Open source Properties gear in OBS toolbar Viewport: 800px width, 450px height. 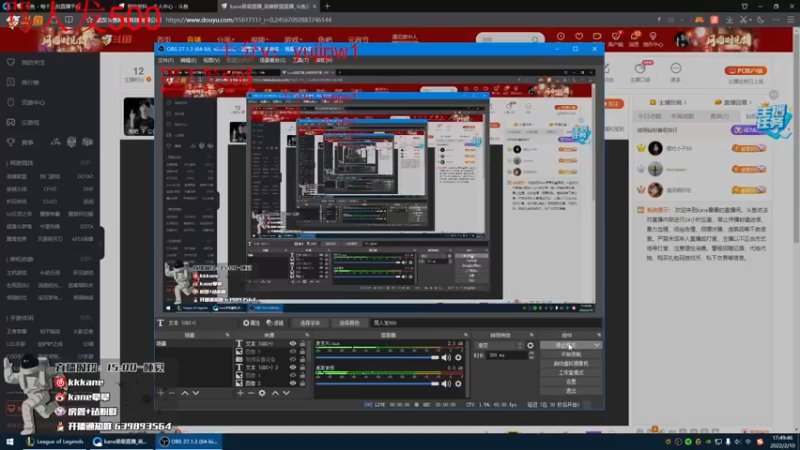[x=251, y=323]
